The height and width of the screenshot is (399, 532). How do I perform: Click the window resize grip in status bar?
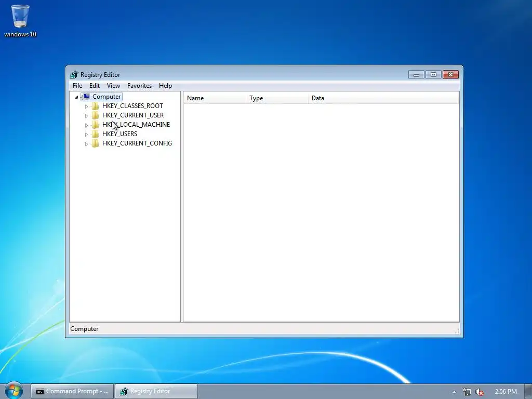pyautogui.click(x=457, y=331)
